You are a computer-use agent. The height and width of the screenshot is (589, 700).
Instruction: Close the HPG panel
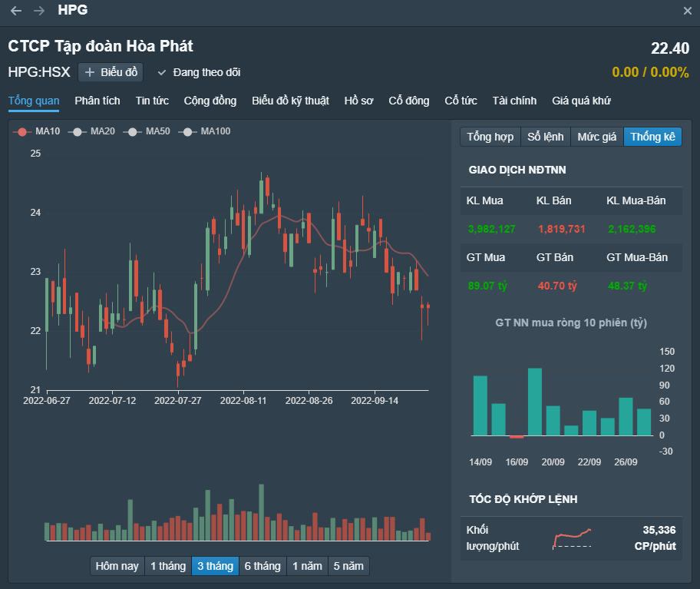(688, 11)
